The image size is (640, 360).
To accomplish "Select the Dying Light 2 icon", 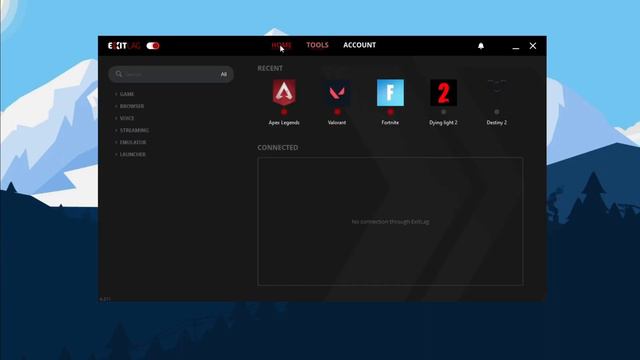I will pos(443,93).
